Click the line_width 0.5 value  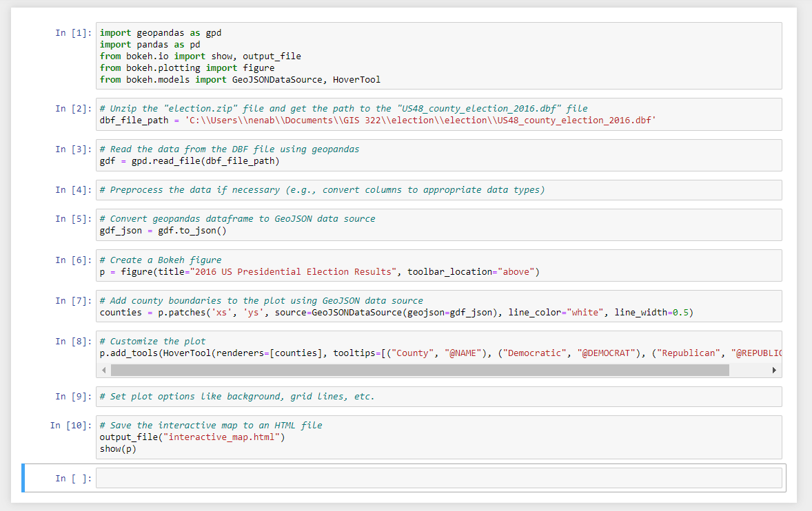pos(680,313)
